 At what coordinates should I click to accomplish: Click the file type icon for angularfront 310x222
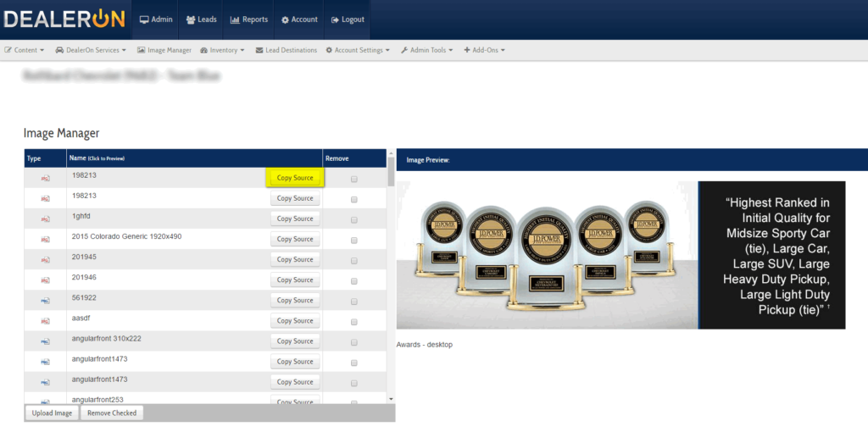click(46, 342)
